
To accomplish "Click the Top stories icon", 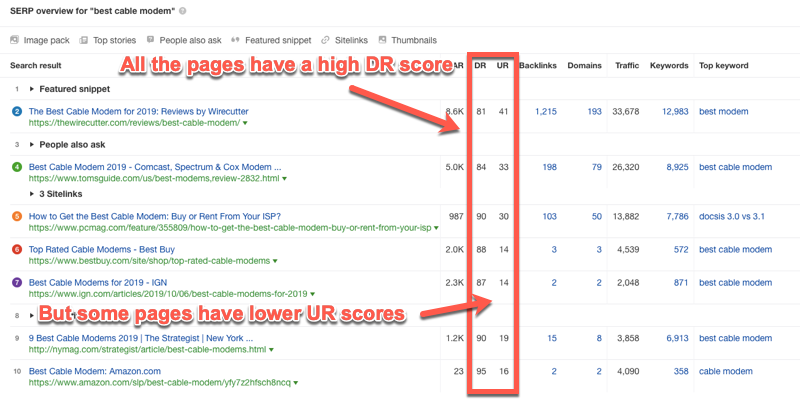I will 84,41.
